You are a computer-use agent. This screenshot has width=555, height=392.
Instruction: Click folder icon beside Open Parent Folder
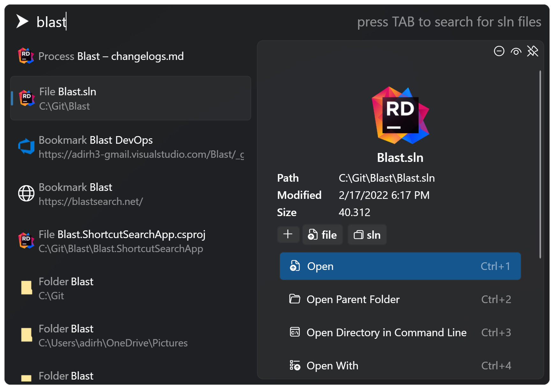pos(295,299)
